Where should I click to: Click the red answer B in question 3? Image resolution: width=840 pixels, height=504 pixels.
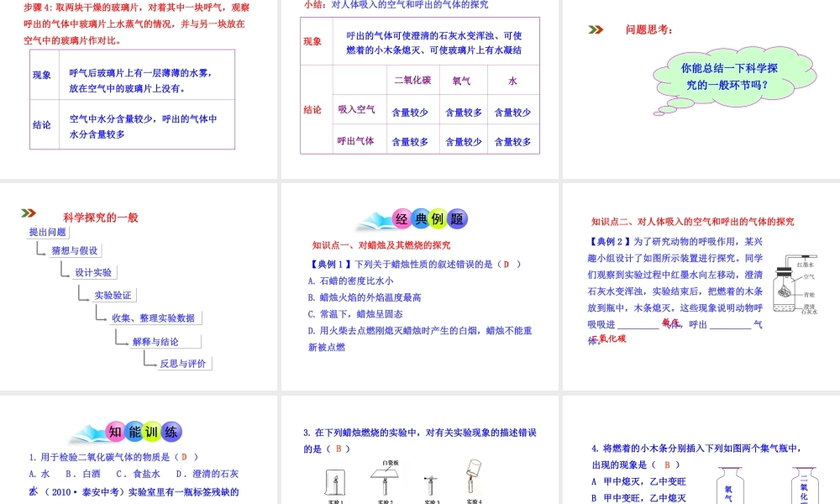point(339,449)
